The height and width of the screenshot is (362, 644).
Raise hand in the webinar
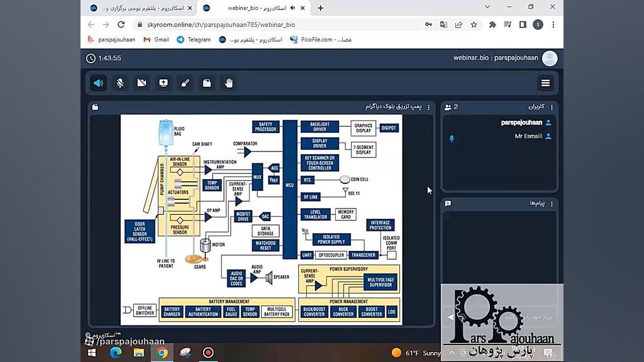click(229, 83)
